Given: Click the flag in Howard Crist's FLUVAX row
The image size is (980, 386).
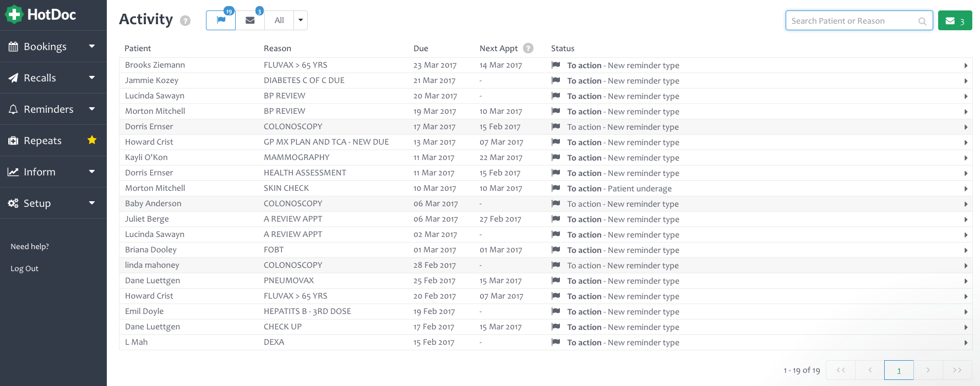Looking at the screenshot, I should [556, 296].
